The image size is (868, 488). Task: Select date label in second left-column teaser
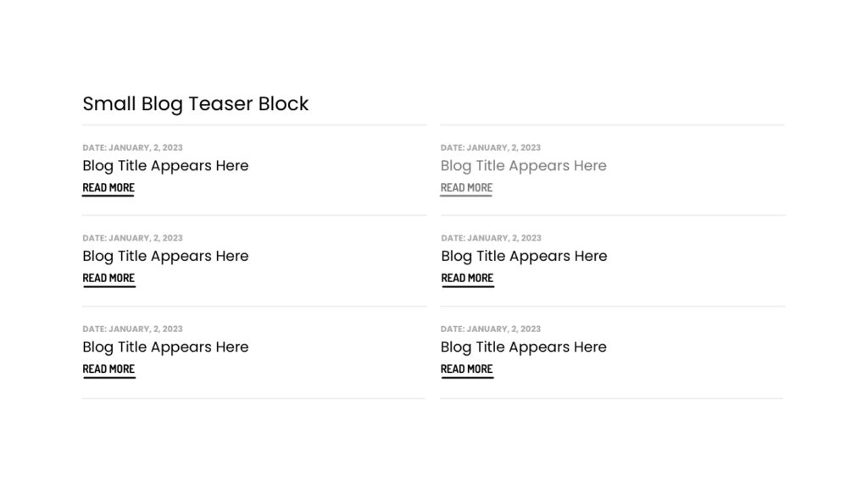[132, 238]
